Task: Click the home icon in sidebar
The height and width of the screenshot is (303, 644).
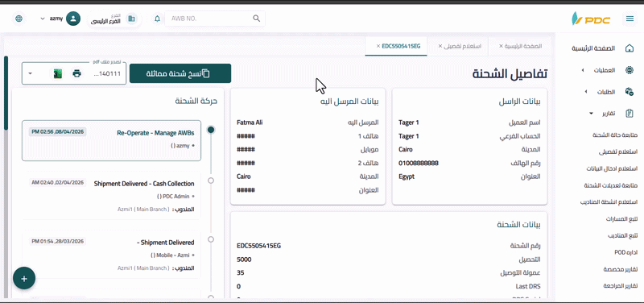Action: pyautogui.click(x=629, y=48)
